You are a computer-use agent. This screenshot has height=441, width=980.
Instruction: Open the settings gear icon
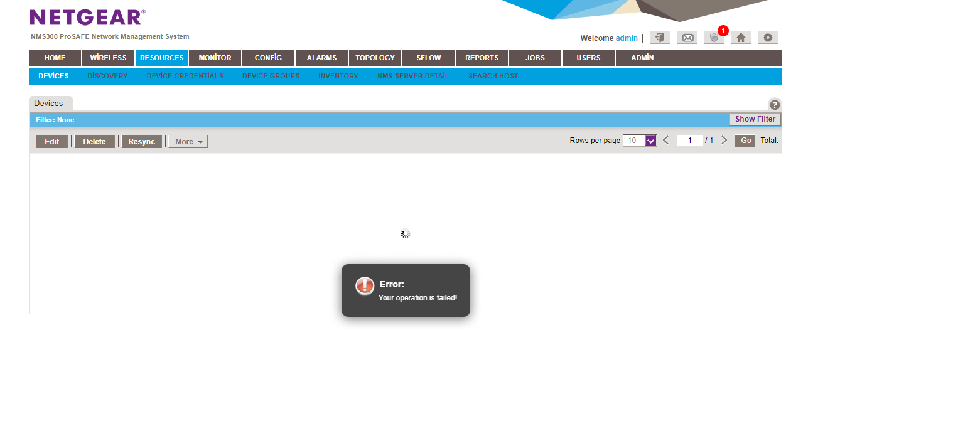[768, 38]
